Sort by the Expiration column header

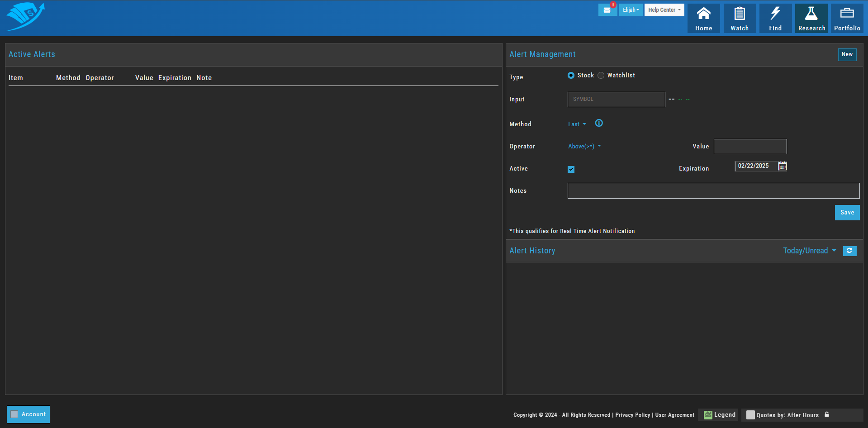(x=175, y=78)
